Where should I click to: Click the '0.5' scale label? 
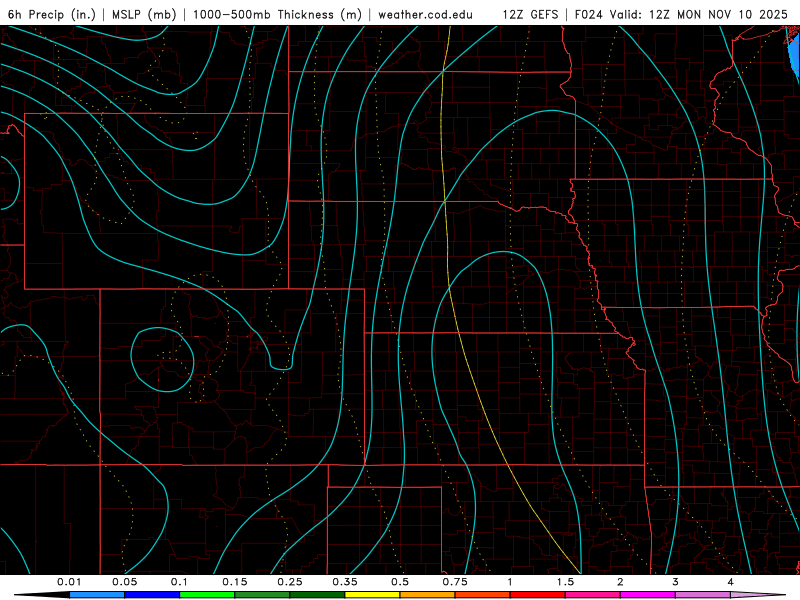coord(400,582)
